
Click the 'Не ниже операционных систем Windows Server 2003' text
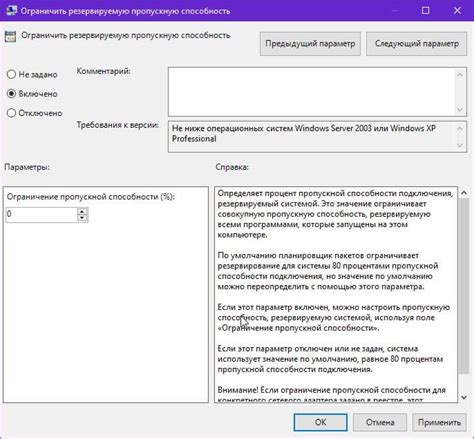[x=272, y=128]
